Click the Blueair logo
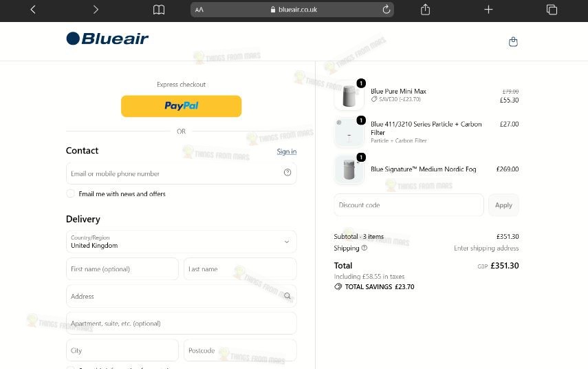Image resolution: width=588 pixels, height=369 pixels. point(107,39)
